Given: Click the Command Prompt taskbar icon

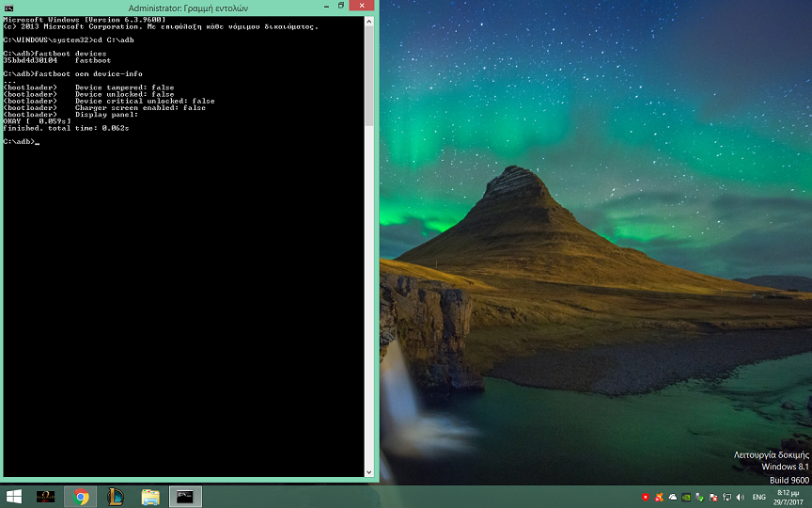Looking at the screenshot, I should [185, 497].
